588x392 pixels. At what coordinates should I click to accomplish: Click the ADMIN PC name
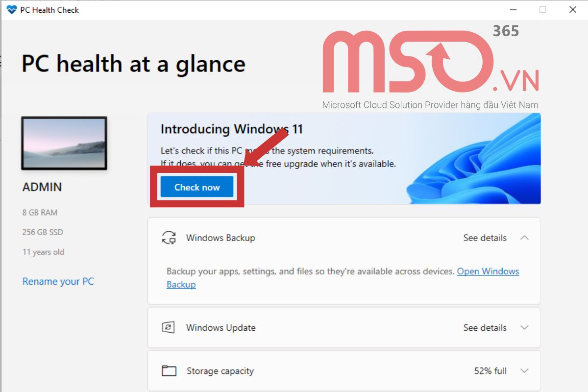[42, 187]
